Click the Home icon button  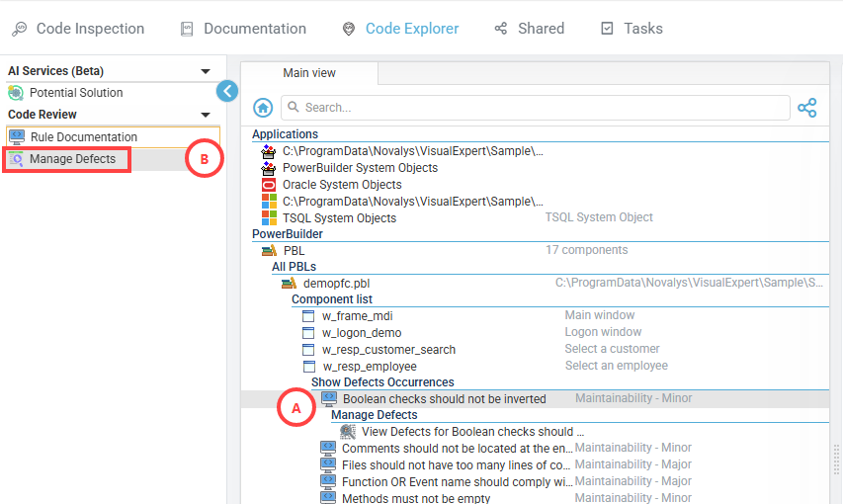pyautogui.click(x=263, y=108)
